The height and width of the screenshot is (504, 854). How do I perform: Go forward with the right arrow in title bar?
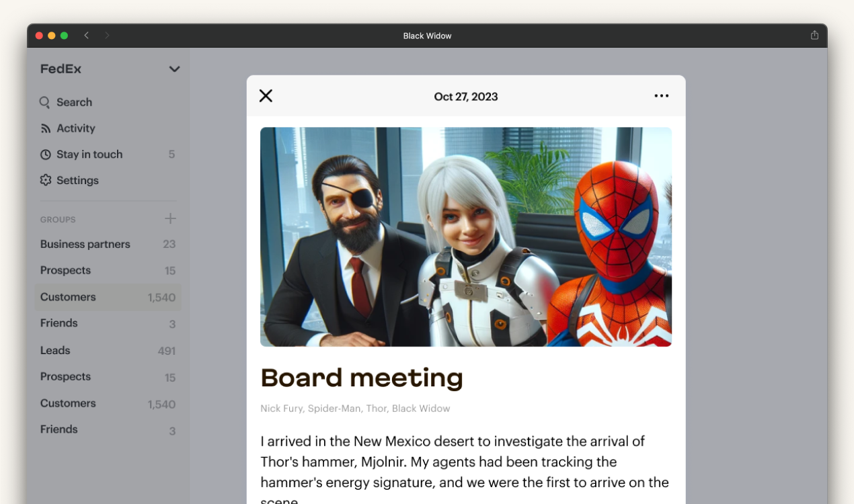coord(107,36)
